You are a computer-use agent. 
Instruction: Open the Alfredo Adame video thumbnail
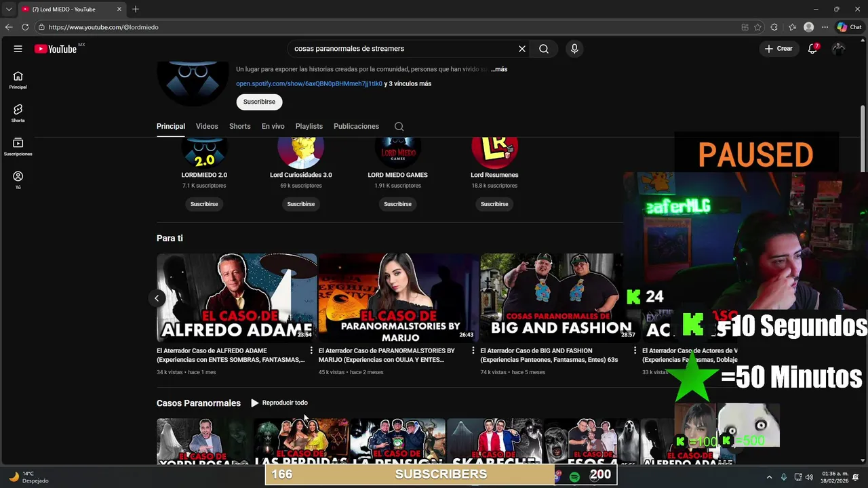tap(237, 298)
